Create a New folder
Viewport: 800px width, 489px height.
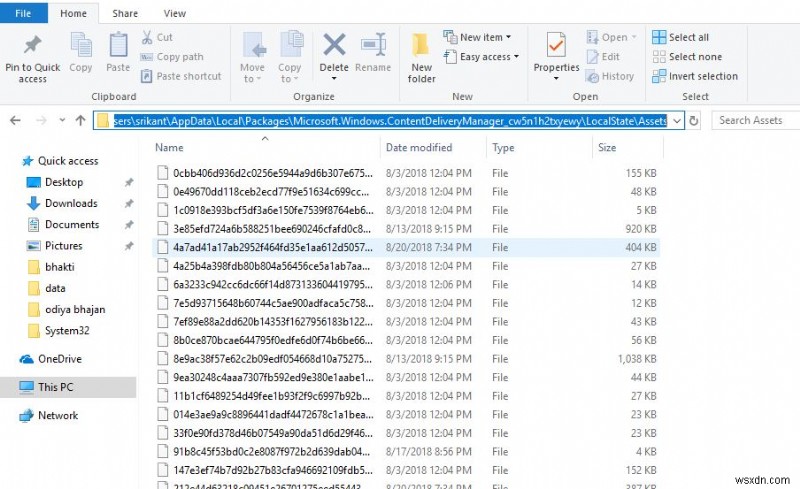421,57
